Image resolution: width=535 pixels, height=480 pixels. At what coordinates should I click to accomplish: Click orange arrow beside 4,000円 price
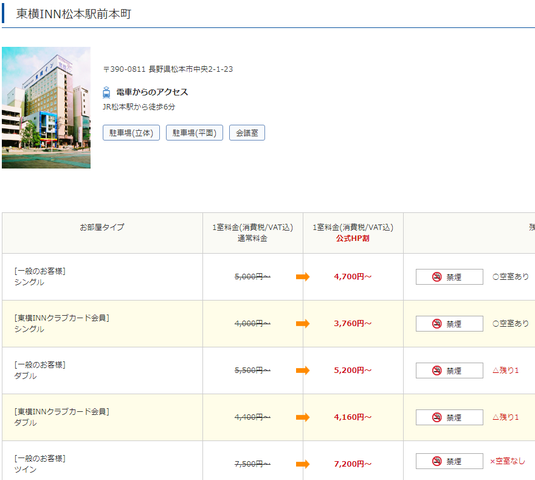pos(303,323)
